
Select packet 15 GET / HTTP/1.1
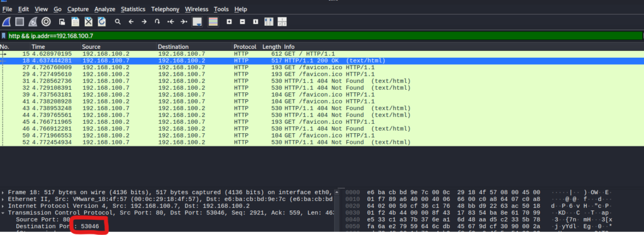pos(322,54)
